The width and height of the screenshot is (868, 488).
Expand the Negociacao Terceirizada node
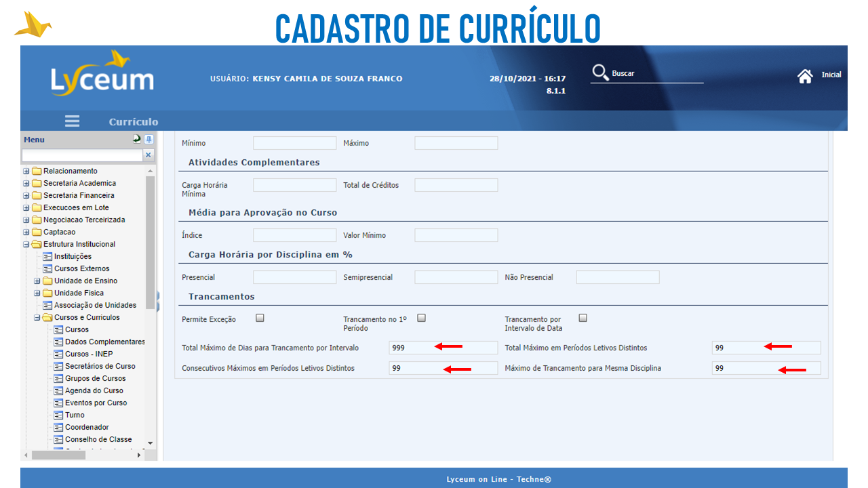26,220
